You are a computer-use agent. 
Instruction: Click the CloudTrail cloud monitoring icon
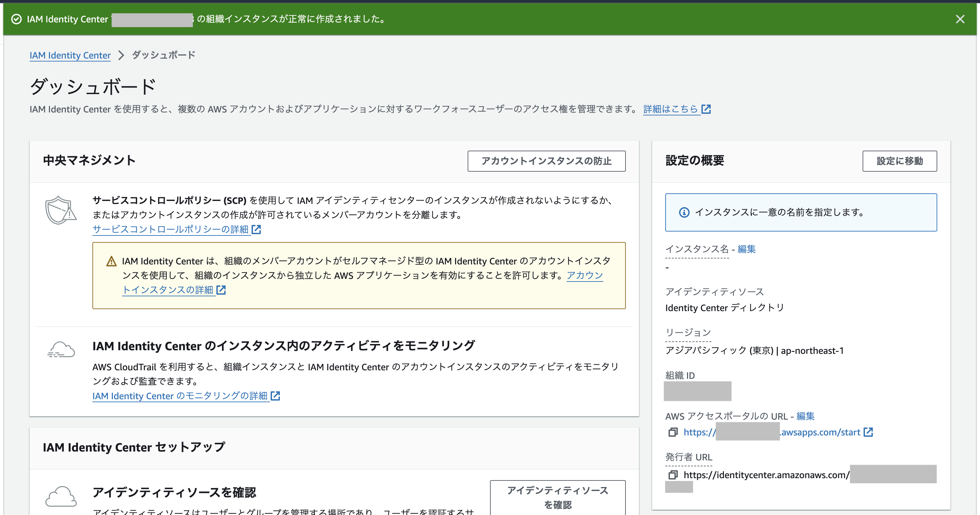(61, 350)
